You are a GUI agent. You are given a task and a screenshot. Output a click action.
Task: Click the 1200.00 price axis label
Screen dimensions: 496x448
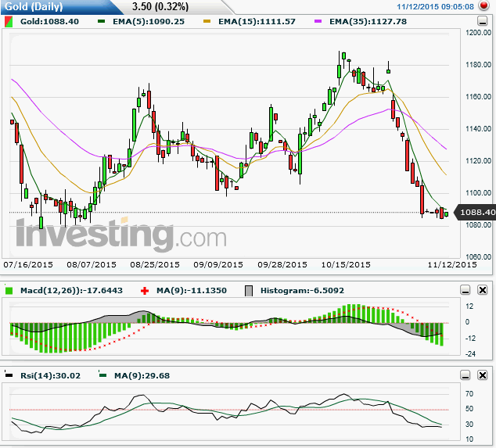(478, 33)
